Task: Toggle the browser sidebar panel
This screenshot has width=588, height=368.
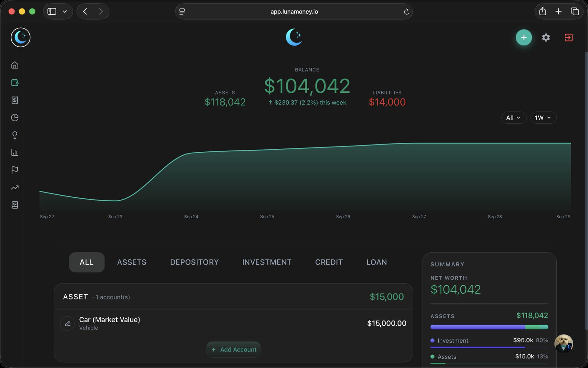Action: (x=52, y=11)
